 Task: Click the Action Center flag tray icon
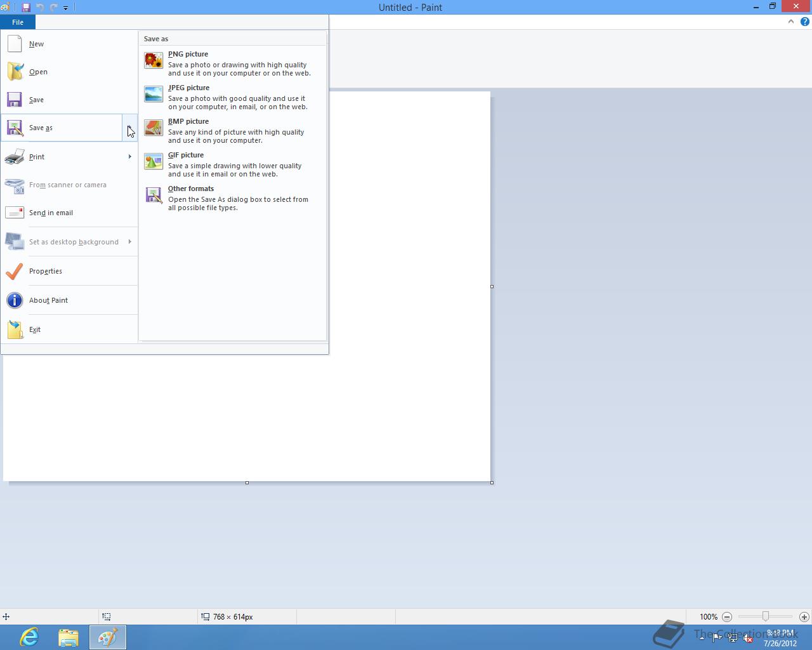click(717, 637)
